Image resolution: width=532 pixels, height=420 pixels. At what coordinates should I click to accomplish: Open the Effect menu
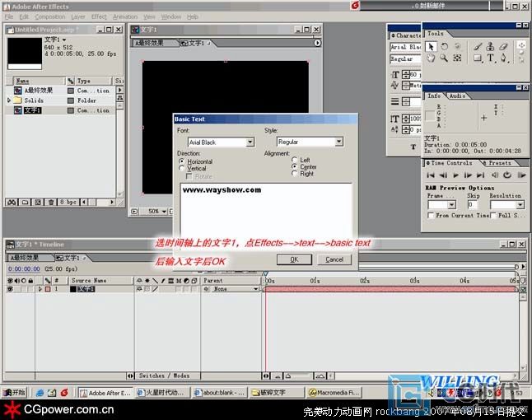(x=99, y=16)
